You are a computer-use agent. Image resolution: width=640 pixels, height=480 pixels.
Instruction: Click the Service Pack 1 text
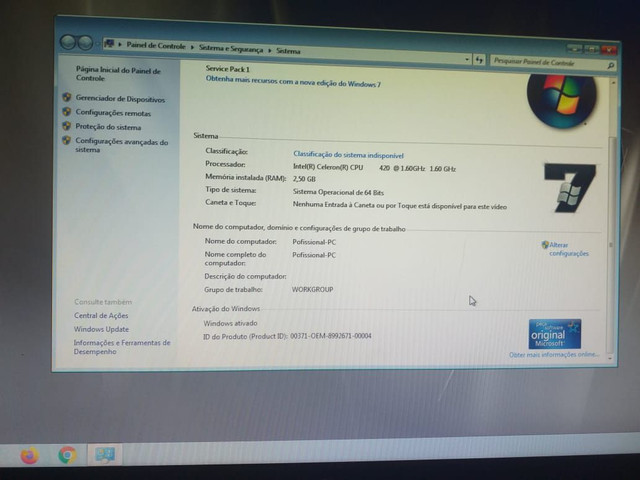point(228,69)
